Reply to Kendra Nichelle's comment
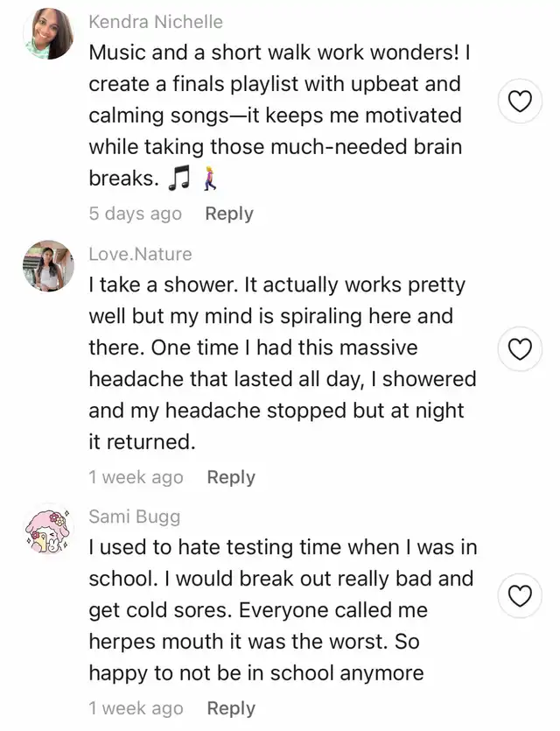This screenshot has width=560, height=731. pos(229,214)
